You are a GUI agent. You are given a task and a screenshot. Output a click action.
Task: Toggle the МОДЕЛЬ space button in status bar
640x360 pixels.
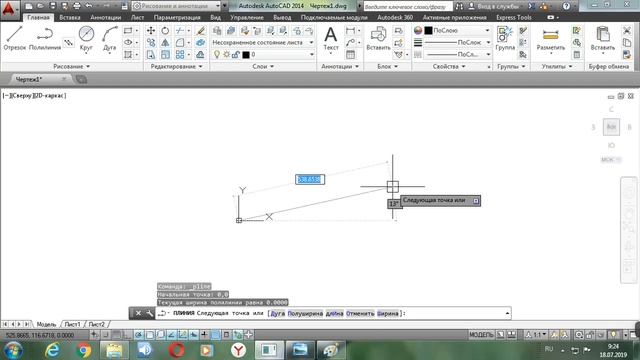tap(481, 335)
